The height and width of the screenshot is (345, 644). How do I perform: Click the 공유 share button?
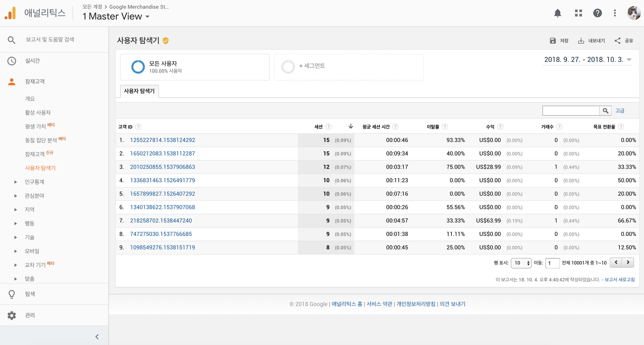[624, 41]
